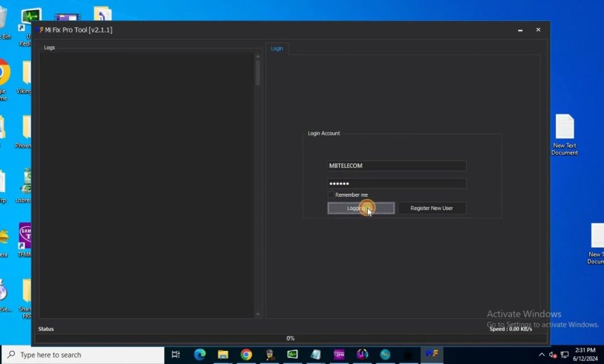Click the Logging in button
604x364 pixels.
361,208
